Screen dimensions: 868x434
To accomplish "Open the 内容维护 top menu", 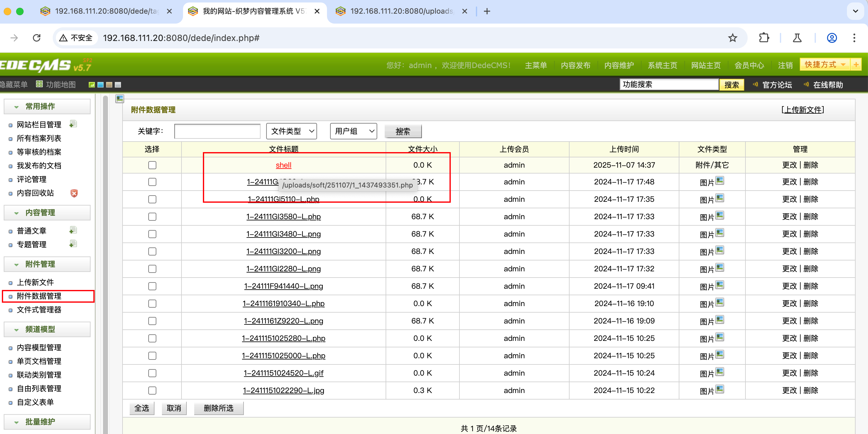I will coord(619,65).
